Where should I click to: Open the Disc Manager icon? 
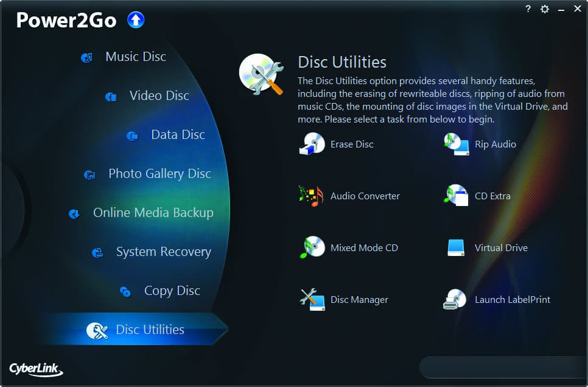pyautogui.click(x=312, y=299)
